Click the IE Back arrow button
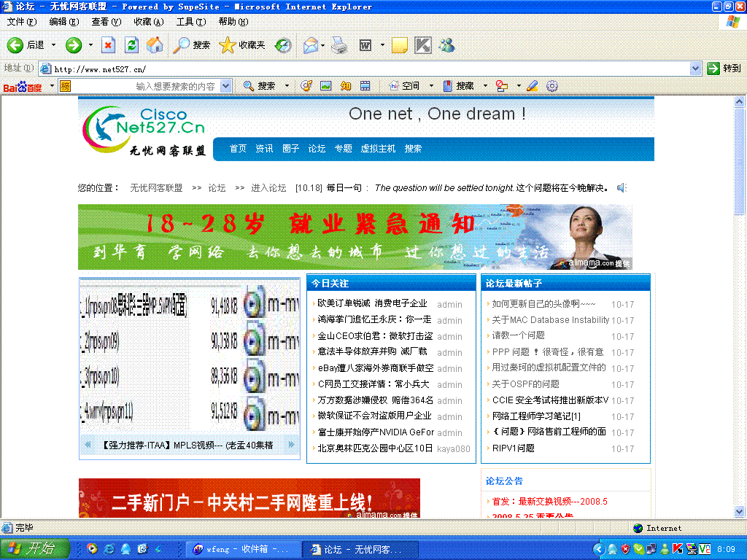The width and height of the screenshot is (747, 560). pos(15,45)
